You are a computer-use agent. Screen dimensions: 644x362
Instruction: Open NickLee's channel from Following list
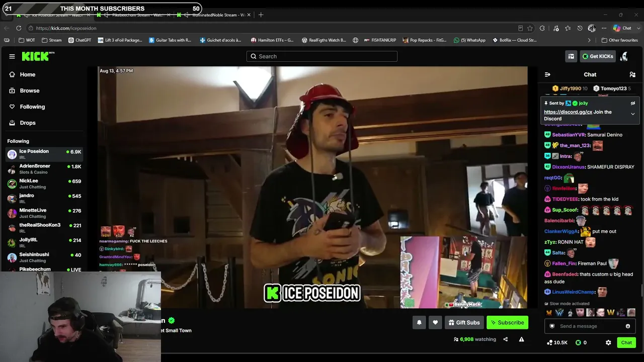pos(44,184)
